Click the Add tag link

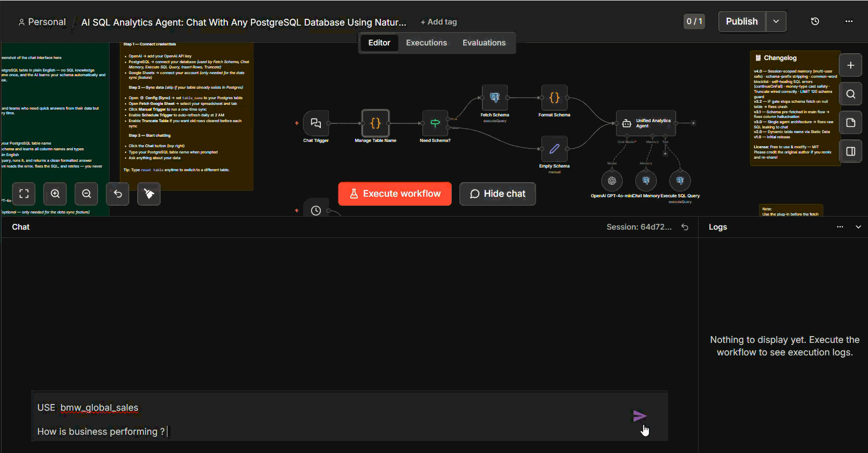point(439,22)
